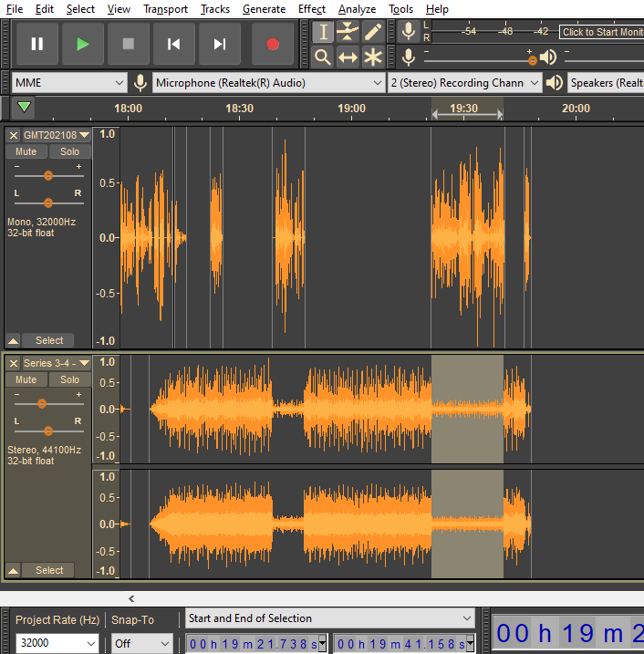Choose the Selection (I-beam) tool

click(x=323, y=32)
